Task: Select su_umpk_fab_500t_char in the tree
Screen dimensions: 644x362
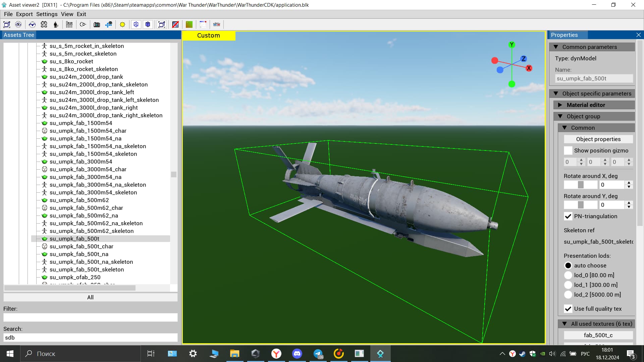Action: tap(82, 246)
